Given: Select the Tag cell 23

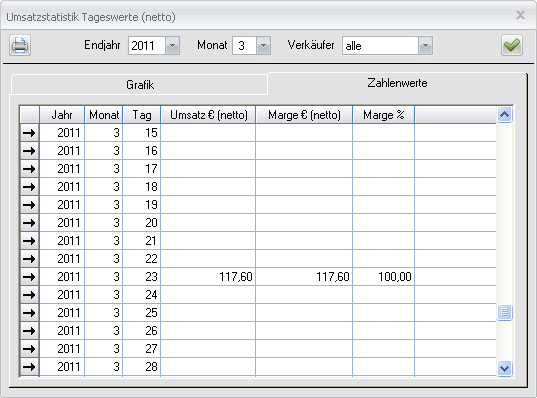Looking at the screenshot, I should pos(142,277).
